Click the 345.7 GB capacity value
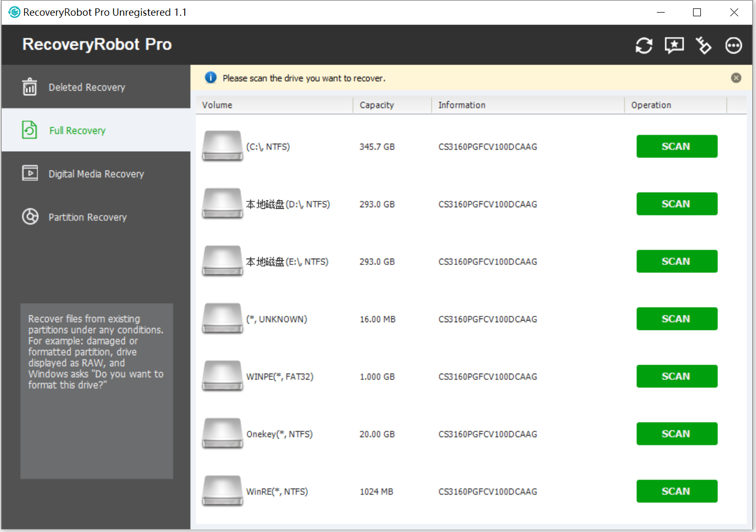756x532 pixels. point(377,147)
